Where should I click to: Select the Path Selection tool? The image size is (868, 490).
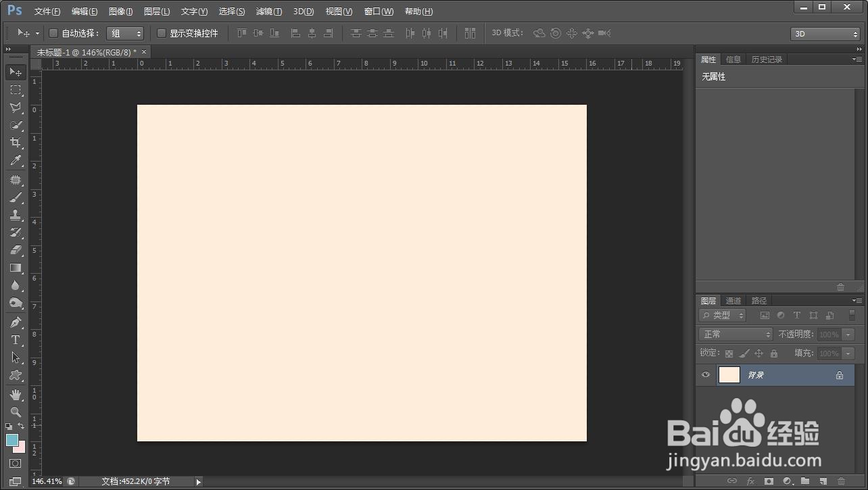coord(16,358)
